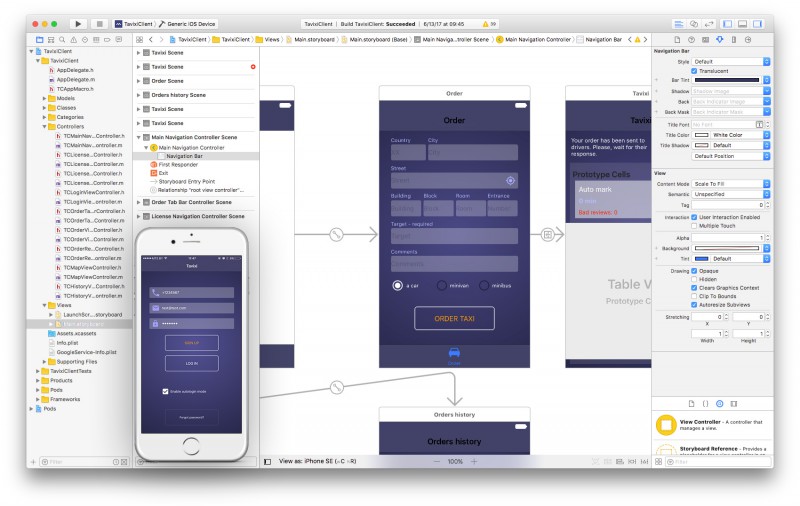
Task: Click the related items grid icon in jump bar
Action: coord(139,39)
